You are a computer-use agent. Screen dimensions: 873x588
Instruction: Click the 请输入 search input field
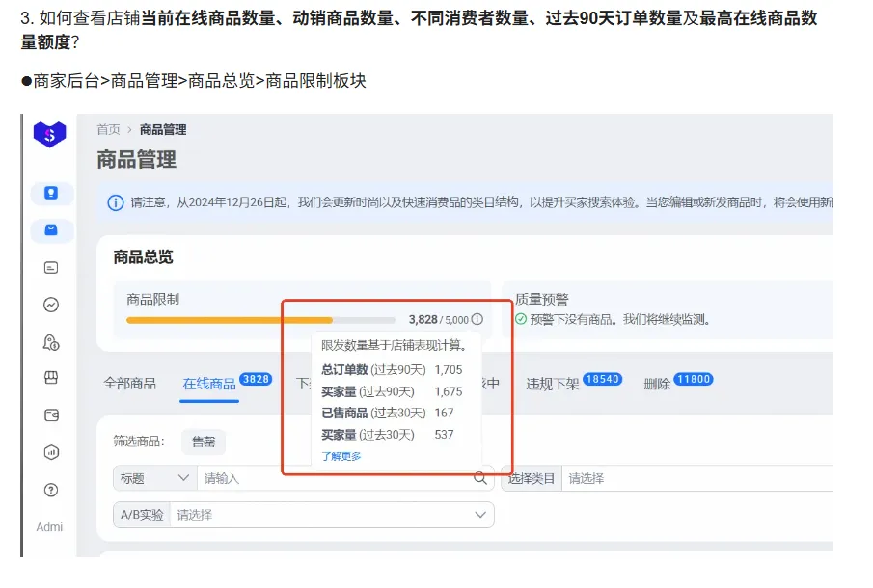tap(318, 477)
